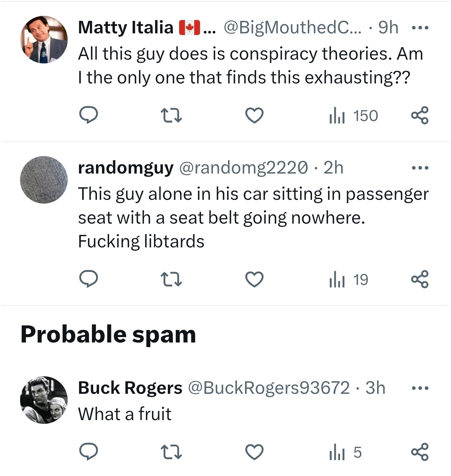The height and width of the screenshot is (476, 451).
Task: Share Buck Rogers' tweet
Action: point(420,452)
